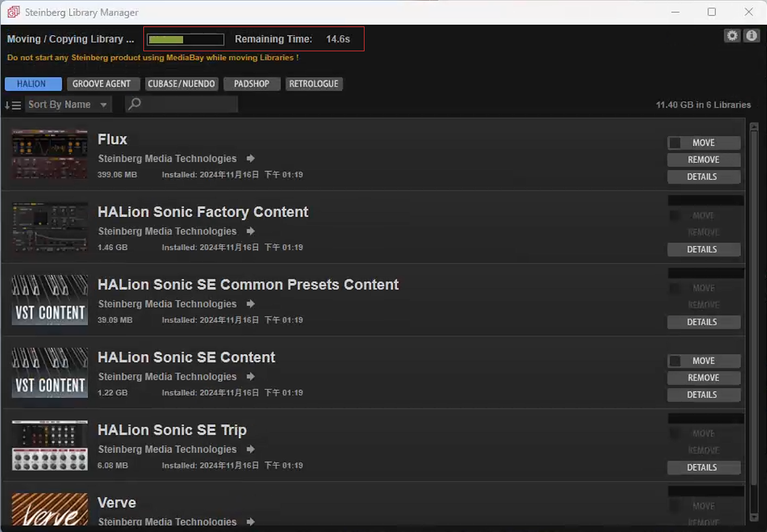
Task: Tick the HALion Sonic SE Content MOVE checkbox
Action: [675, 361]
